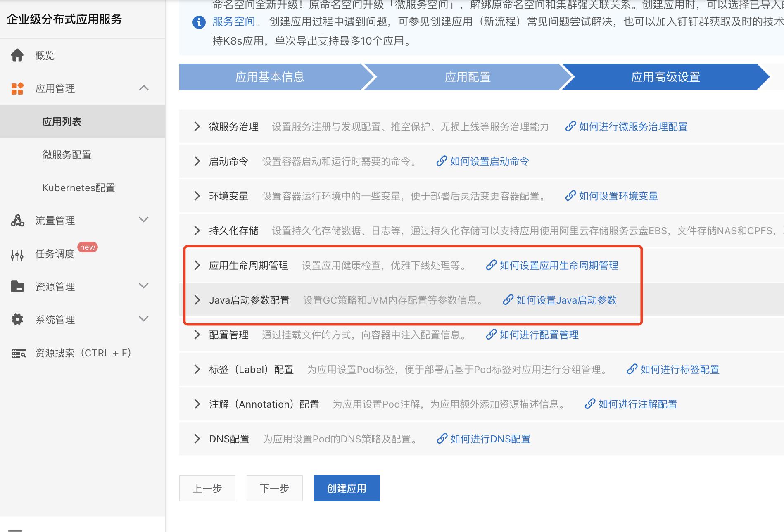
Task: Expand the 启动命令 section
Action: click(x=197, y=161)
